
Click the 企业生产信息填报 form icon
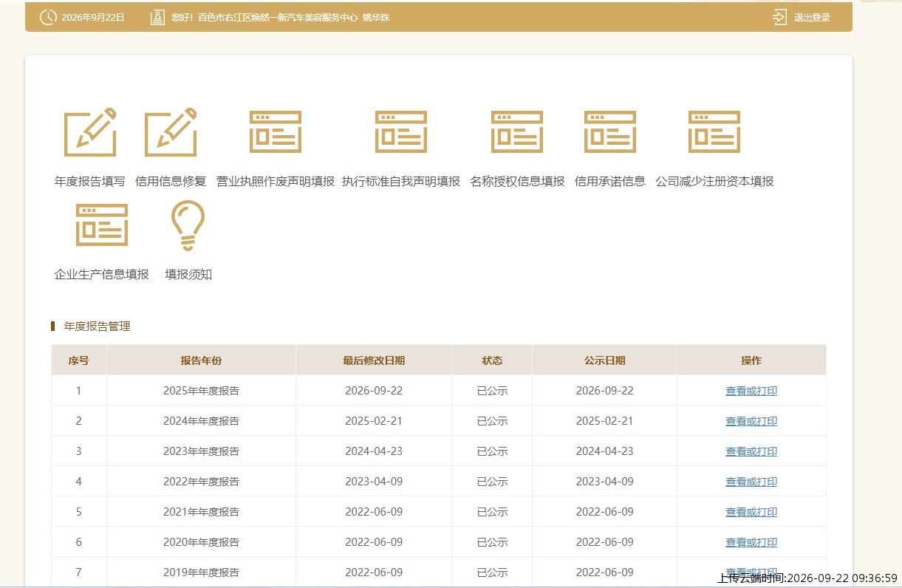point(102,225)
